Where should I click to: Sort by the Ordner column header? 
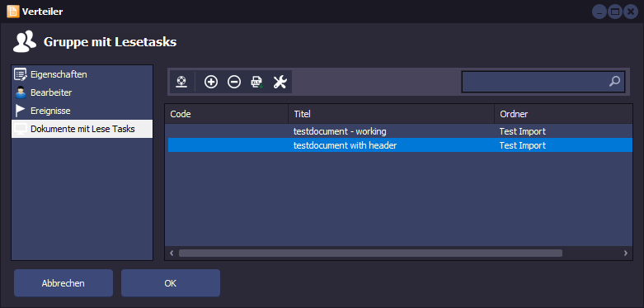click(x=563, y=114)
